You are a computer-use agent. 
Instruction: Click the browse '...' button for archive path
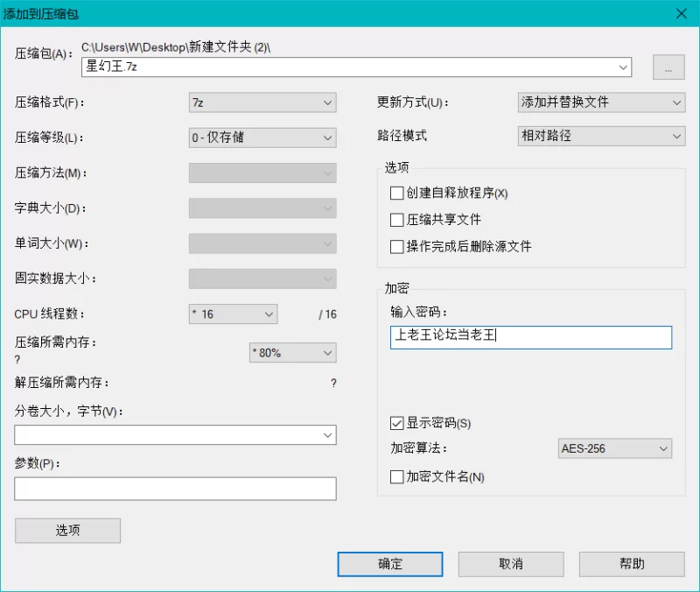pos(668,68)
